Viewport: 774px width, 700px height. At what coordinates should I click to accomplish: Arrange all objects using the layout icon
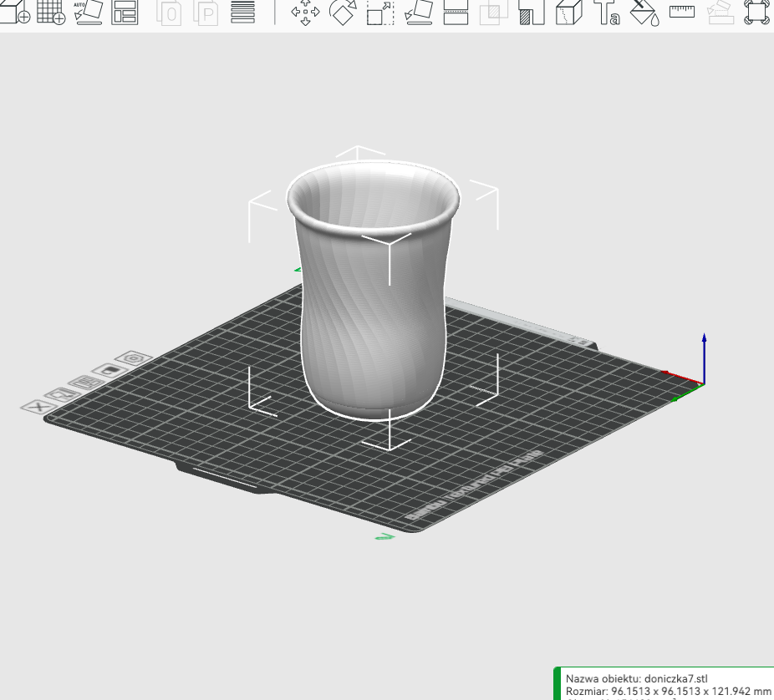coord(125,12)
